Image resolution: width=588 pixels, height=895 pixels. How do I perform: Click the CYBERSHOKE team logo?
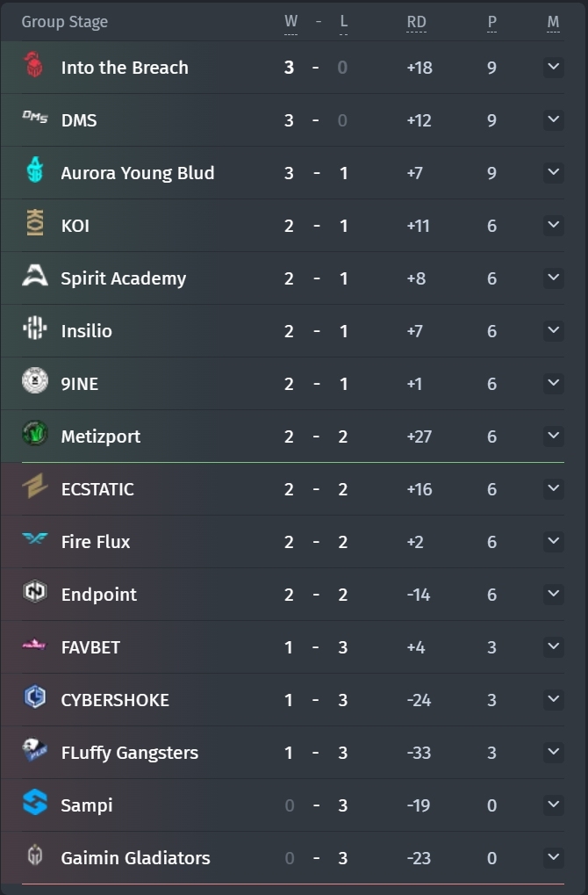point(35,697)
